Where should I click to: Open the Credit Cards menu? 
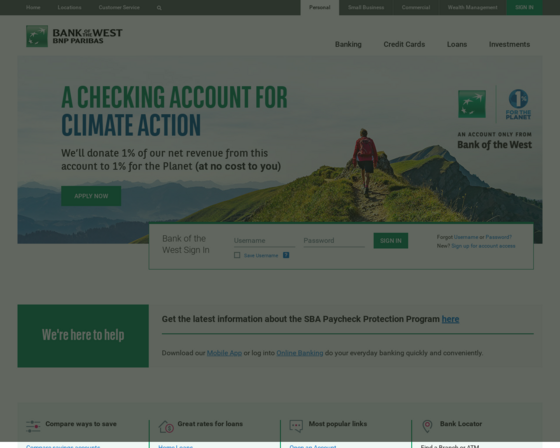click(x=404, y=44)
